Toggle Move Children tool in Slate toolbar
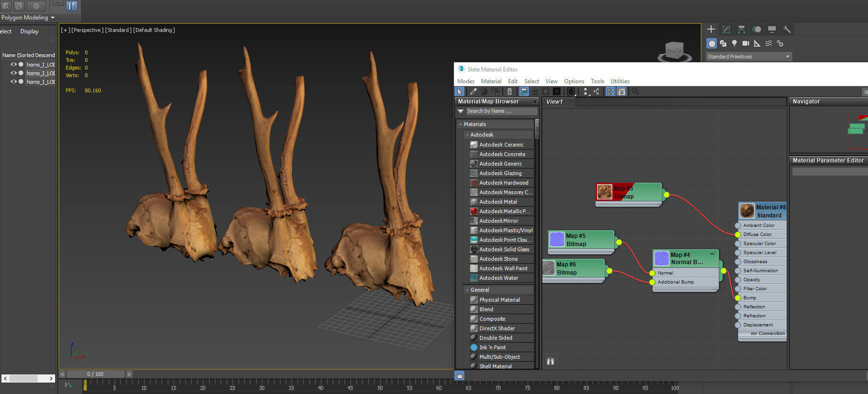This screenshot has width=868, height=394. tap(524, 91)
